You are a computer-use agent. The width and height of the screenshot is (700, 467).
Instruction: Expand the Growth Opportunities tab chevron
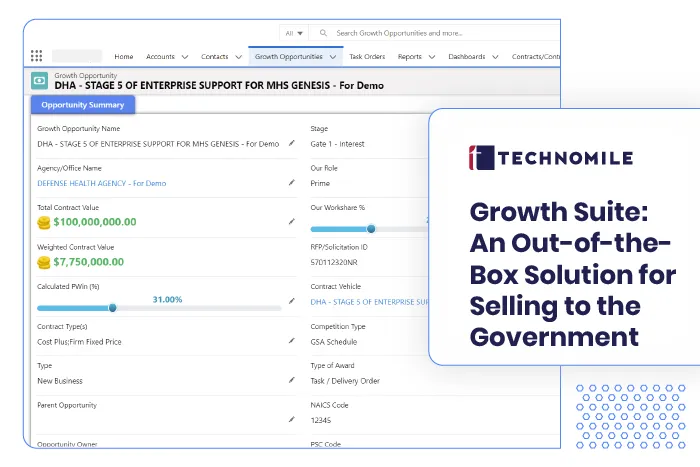(x=333, y=57)
